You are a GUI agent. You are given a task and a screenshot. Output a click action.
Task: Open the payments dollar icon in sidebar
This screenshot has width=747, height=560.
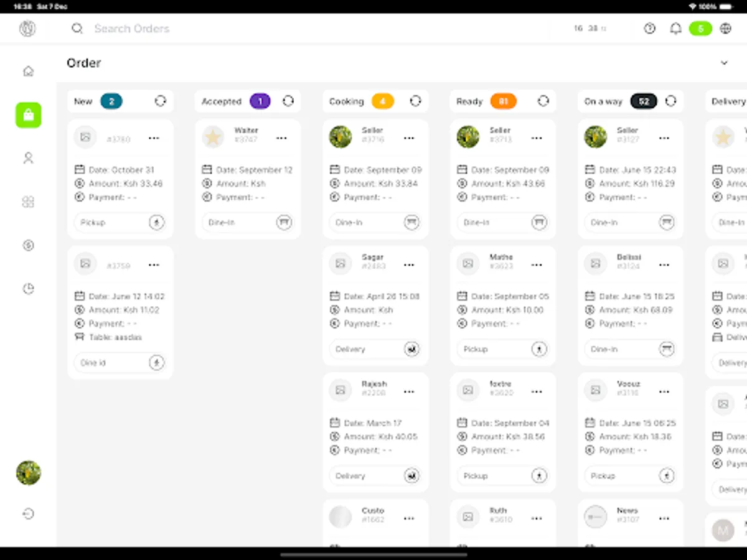tap(28, 245)
